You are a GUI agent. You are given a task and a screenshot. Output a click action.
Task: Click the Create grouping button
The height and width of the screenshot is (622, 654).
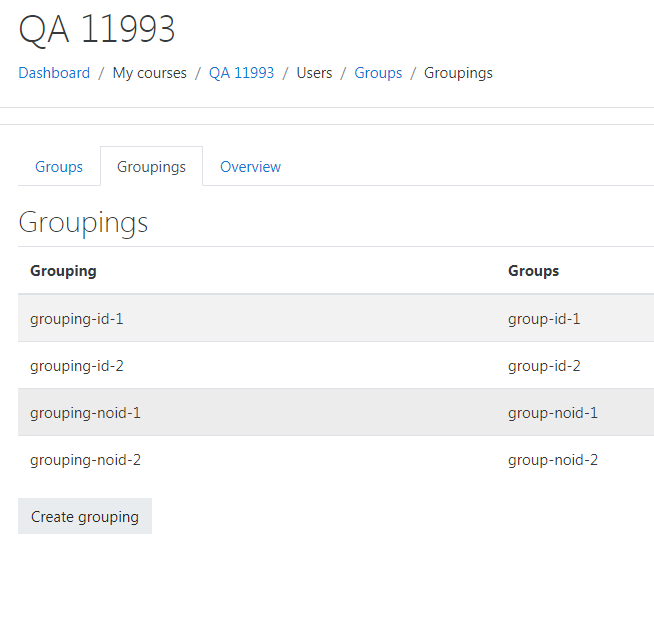[85, 516]
